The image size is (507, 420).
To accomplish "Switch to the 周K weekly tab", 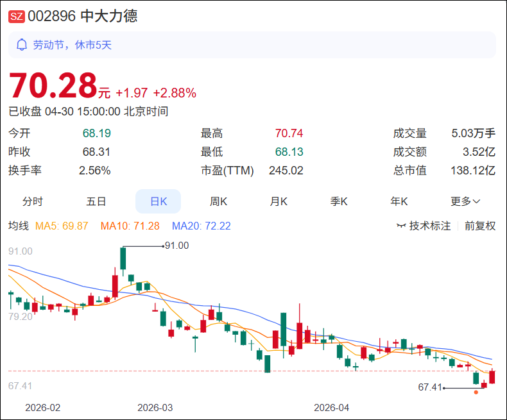I will 218,201.
